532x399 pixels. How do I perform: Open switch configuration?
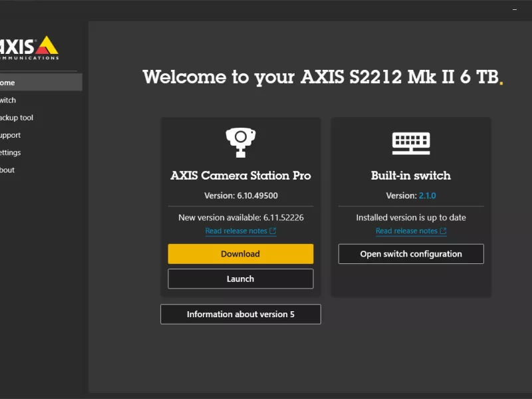410,253
